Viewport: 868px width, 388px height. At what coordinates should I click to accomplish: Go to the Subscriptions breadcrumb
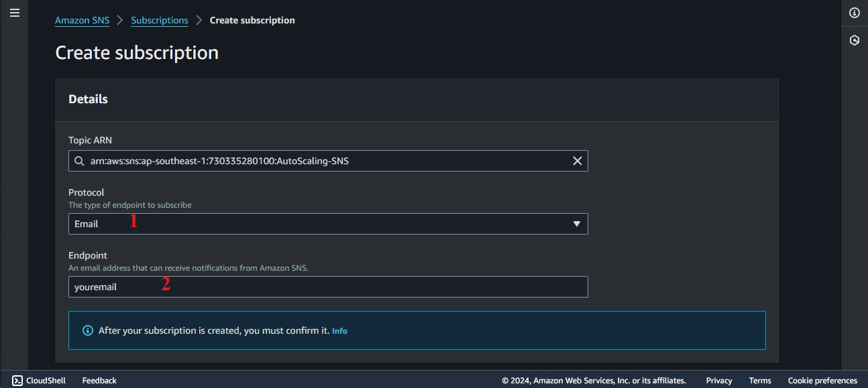pyautogui.click(x=160, y=20)
